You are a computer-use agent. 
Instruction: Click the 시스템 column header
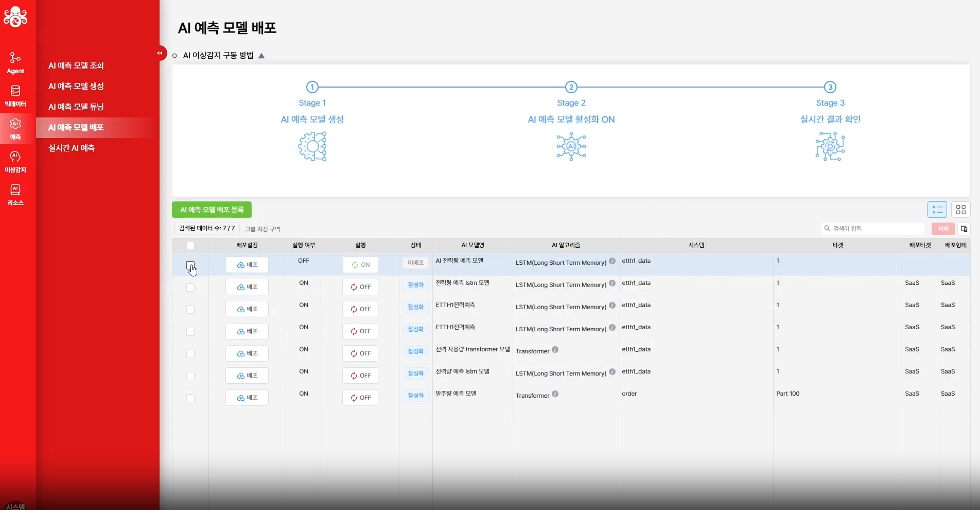pyautogui.click(x=696, y=245)
